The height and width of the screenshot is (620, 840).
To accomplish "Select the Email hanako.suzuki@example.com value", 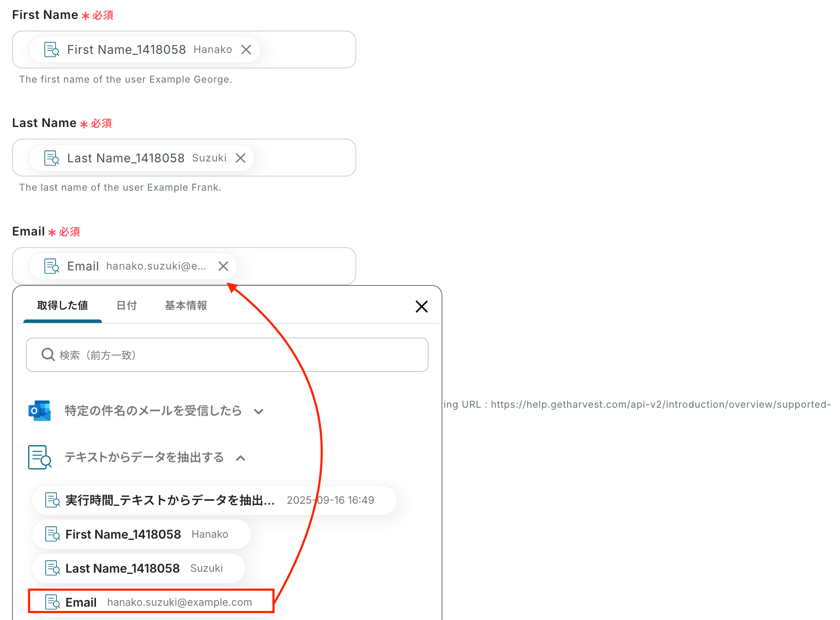I will (151, 601).
